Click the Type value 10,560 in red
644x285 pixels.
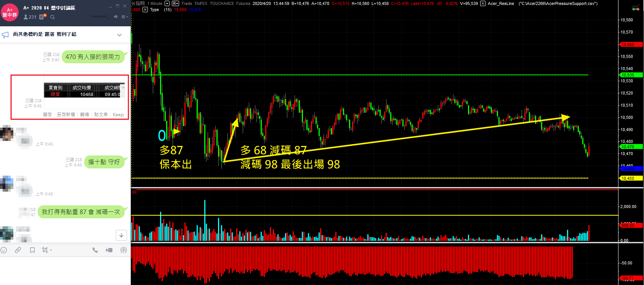pyautogui.click(x=180, y=10)
